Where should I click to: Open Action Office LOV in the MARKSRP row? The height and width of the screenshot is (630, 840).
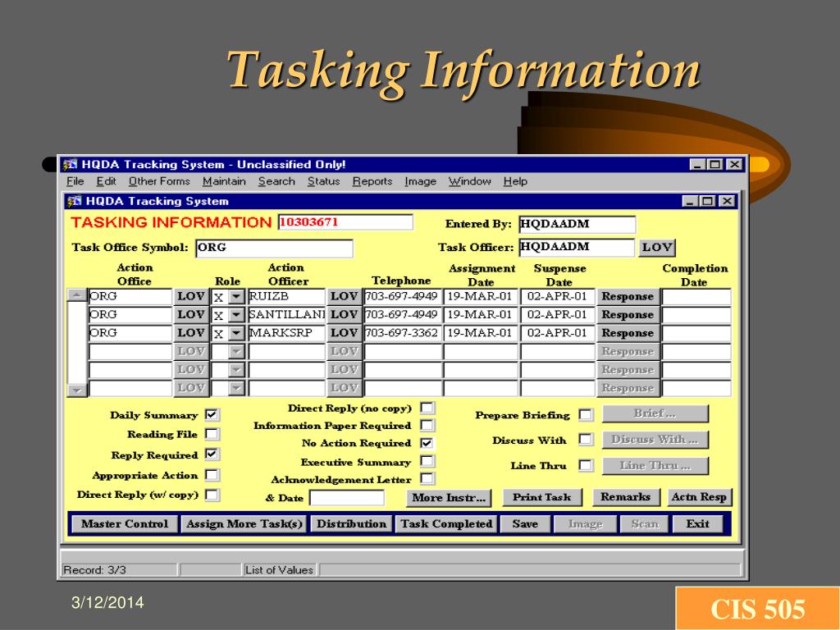click(190, 333)
